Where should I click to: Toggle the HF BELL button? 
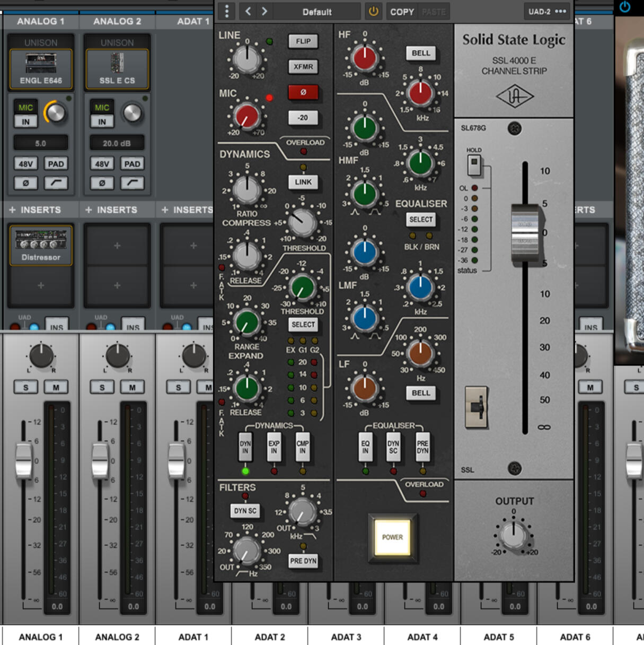(421, 53)
